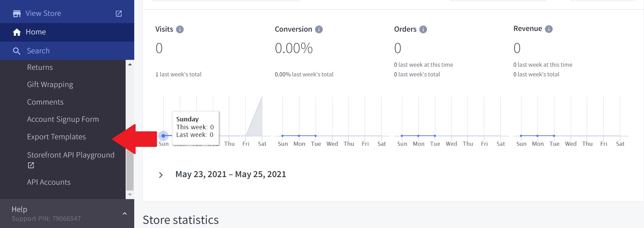This screenshot has width=644, height=228.
Task: Click the storefront icon beside View Store
Action: click(17, 14)
